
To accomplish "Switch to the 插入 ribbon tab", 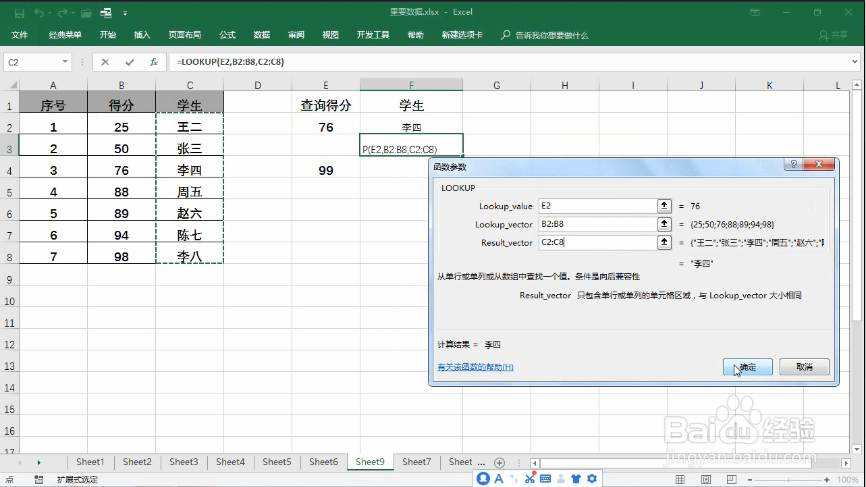I will pyautogui.click(x=142, y=35).
